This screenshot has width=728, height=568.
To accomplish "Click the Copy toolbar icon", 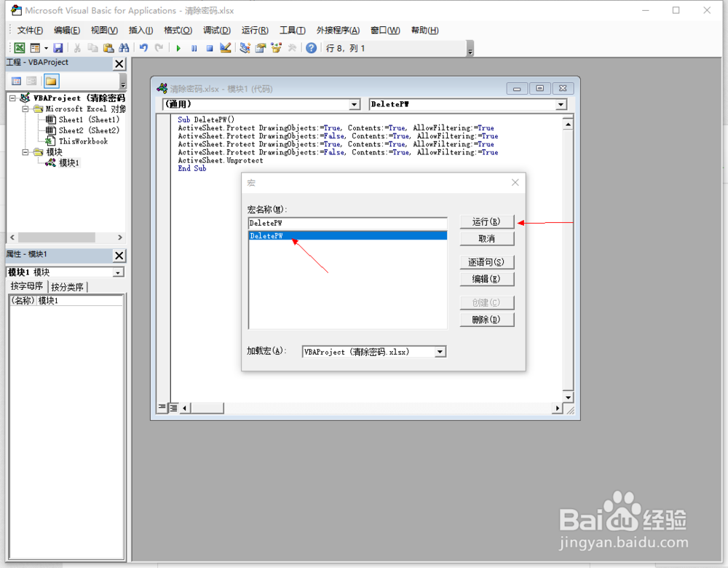I will (x=93, y=48).
